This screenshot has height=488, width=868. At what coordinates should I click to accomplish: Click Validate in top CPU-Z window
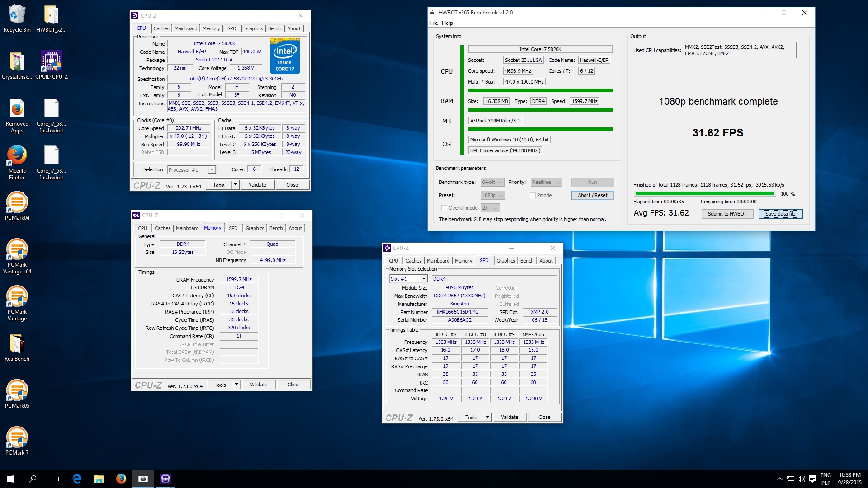pyautogui.click(x=257, y=185)
